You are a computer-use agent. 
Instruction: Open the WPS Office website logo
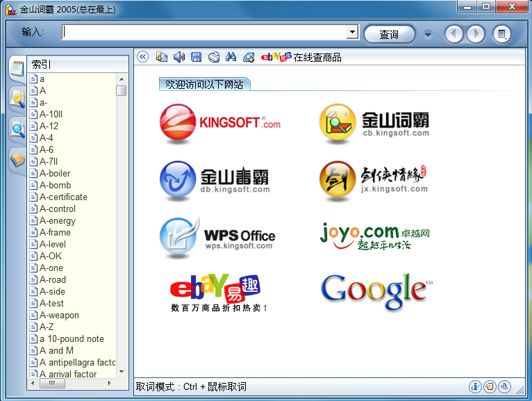click(x=217, y=238)
